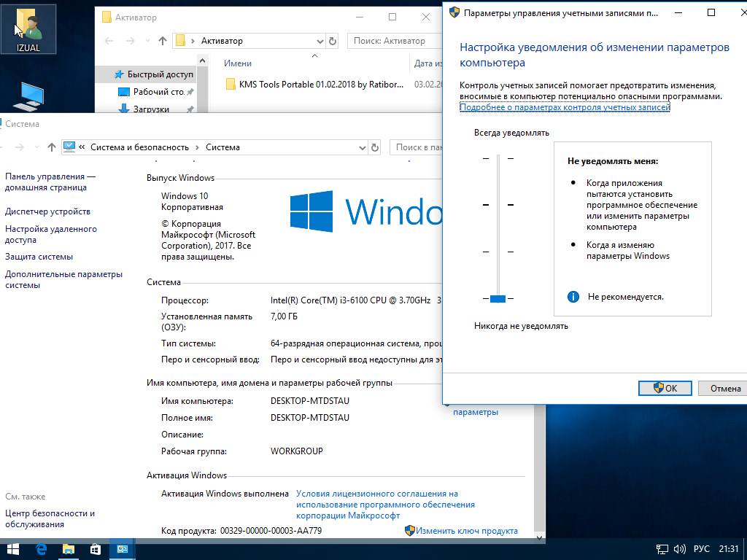The height and width of the screenshot is (560, 747).
Task: Click the UAC slider thumb
Action: (x=498, y=298)
